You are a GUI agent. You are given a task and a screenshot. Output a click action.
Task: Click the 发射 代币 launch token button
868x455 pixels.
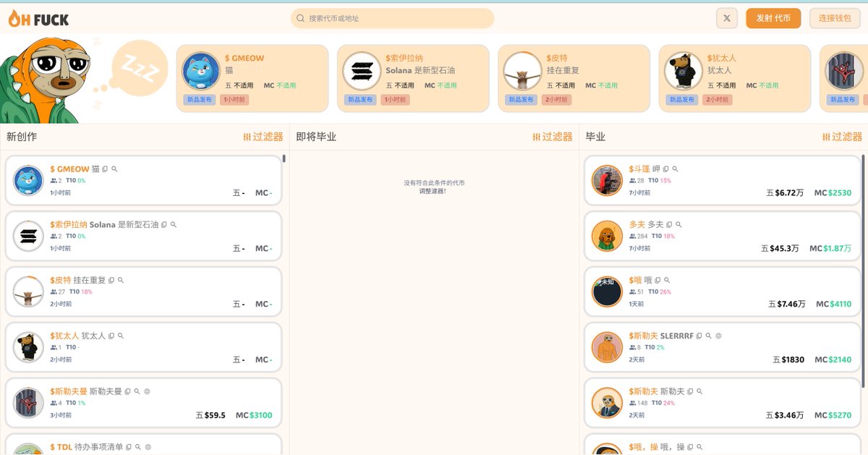773,18
